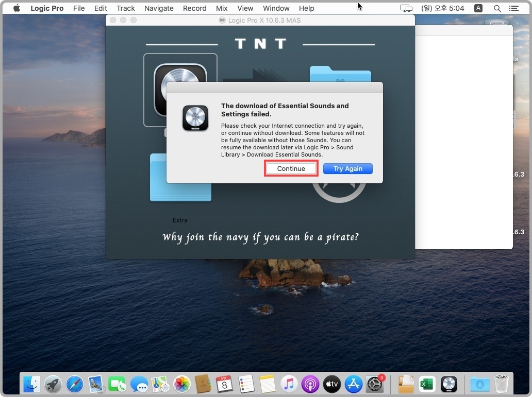Open Launchpad from the Dock
The height and width of the screenshot is (397, 532).
(53, 384)
